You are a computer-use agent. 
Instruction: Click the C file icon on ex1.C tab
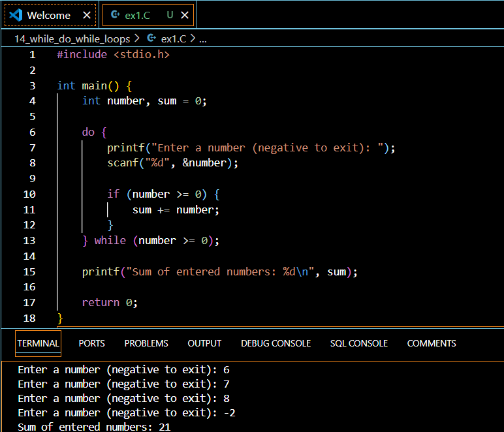[x=116, y=15]
